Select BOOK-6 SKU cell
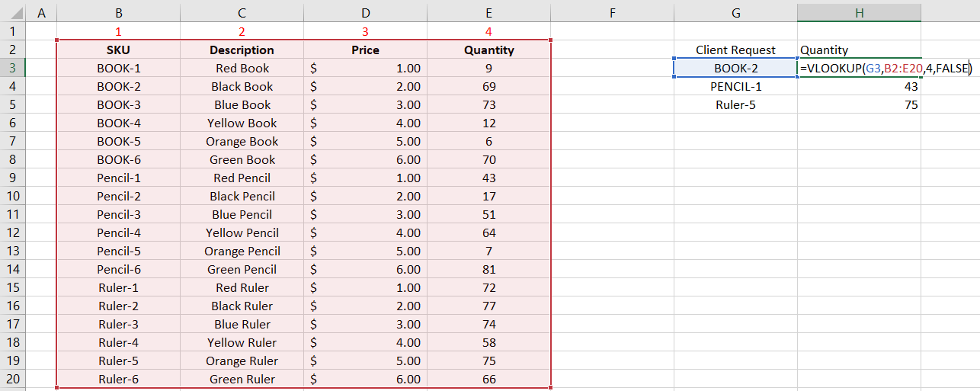The image size is (980, 391). [118, 159]
